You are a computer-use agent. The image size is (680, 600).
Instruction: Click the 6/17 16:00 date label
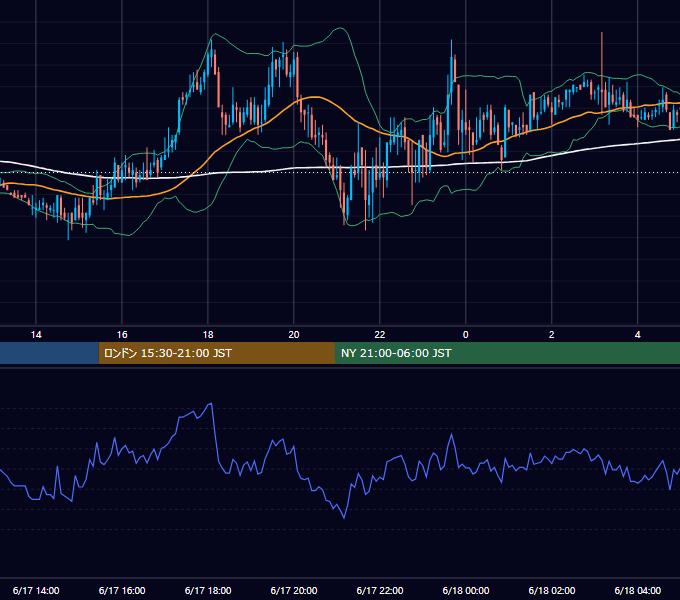click(122, 590)
